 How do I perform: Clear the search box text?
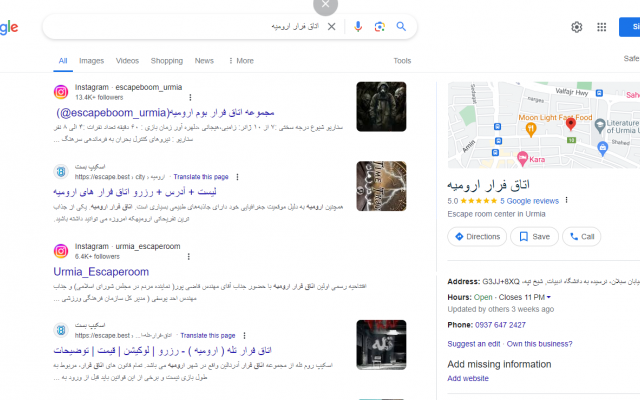331,27
